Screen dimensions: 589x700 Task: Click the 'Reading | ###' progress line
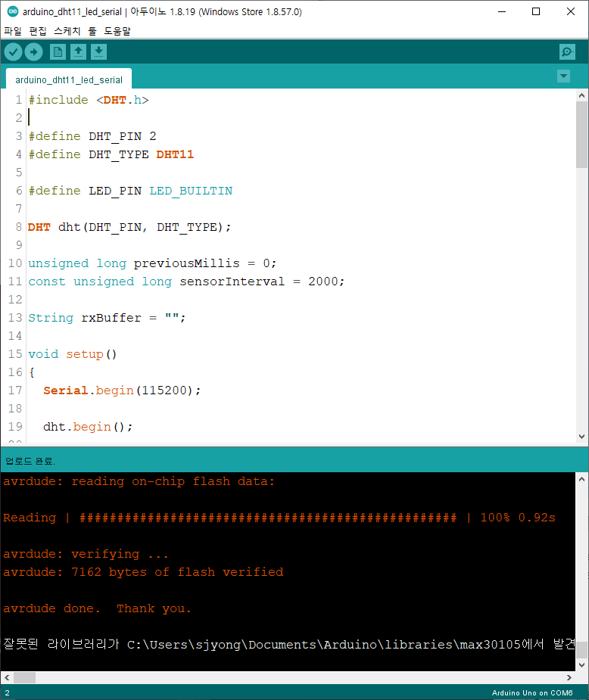279,518
